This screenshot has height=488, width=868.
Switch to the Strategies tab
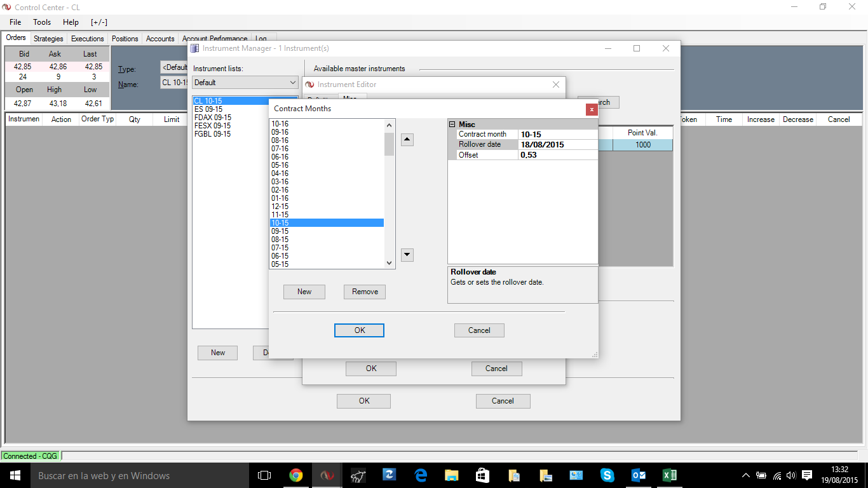(48, 39)
